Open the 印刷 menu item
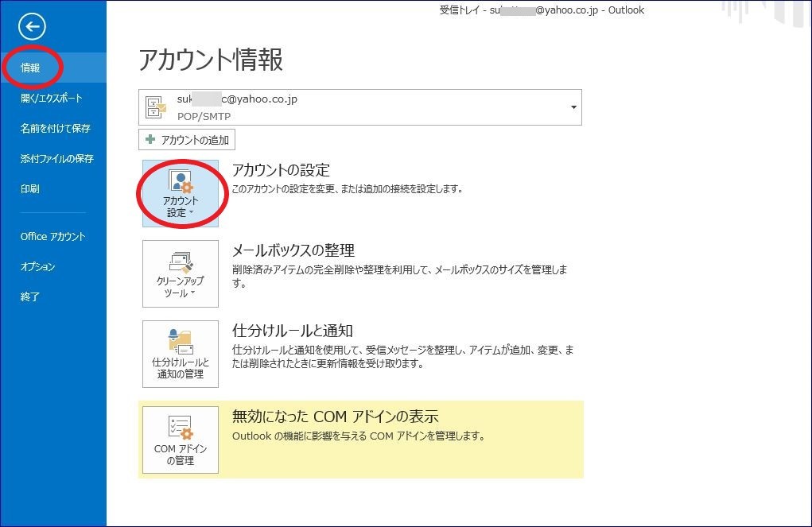 click(x=30, y=188)
